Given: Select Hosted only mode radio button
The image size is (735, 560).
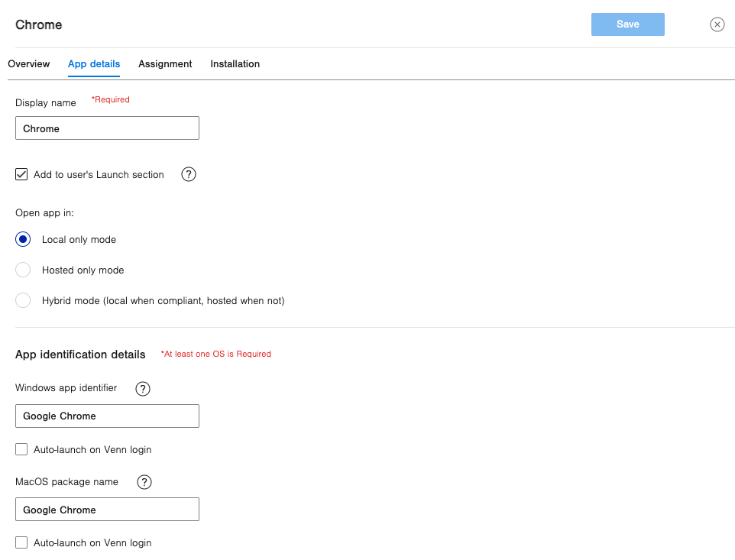Looking at the screenshot, I should [23, 270].
